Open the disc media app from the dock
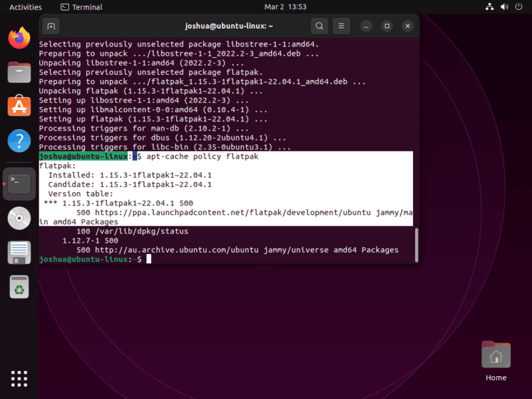This screenshot has width=532, height=399. tap(19, 218)
